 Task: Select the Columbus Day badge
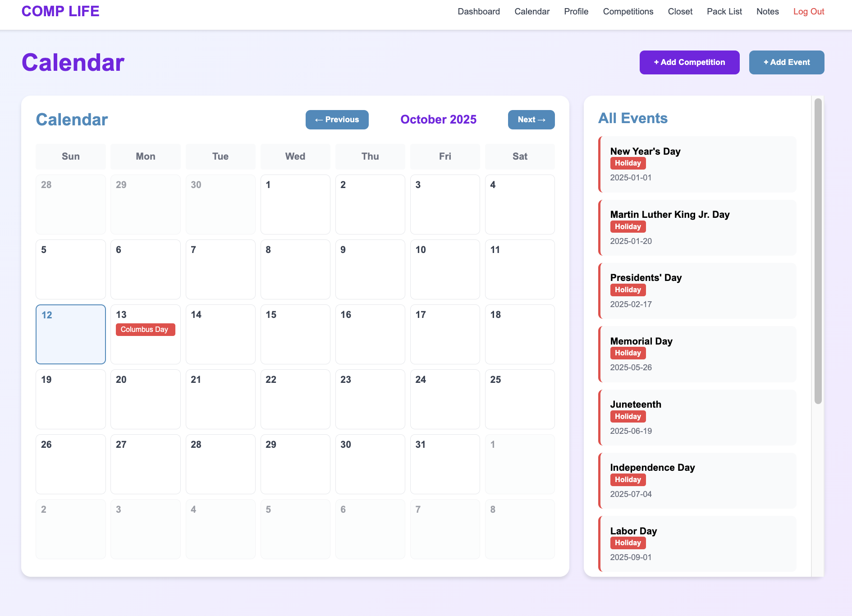145,329
